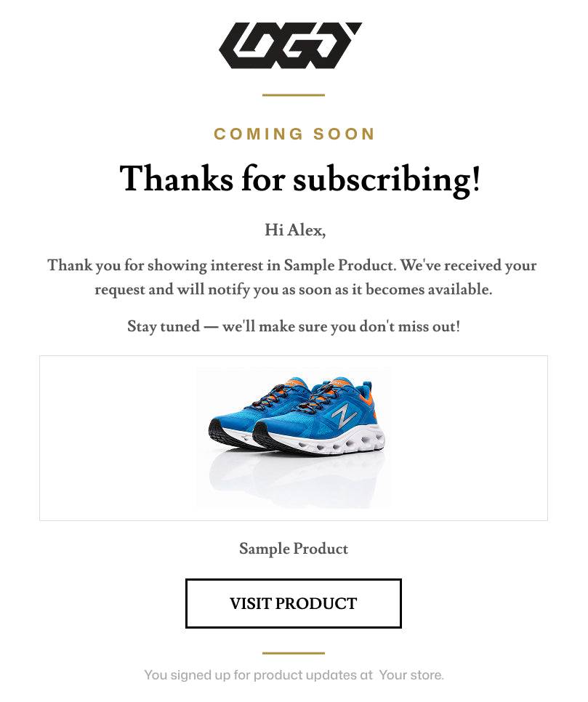588x702 pixels.
Task: Select the Thanks for subscribing! headline
Action: pos(300,179)
